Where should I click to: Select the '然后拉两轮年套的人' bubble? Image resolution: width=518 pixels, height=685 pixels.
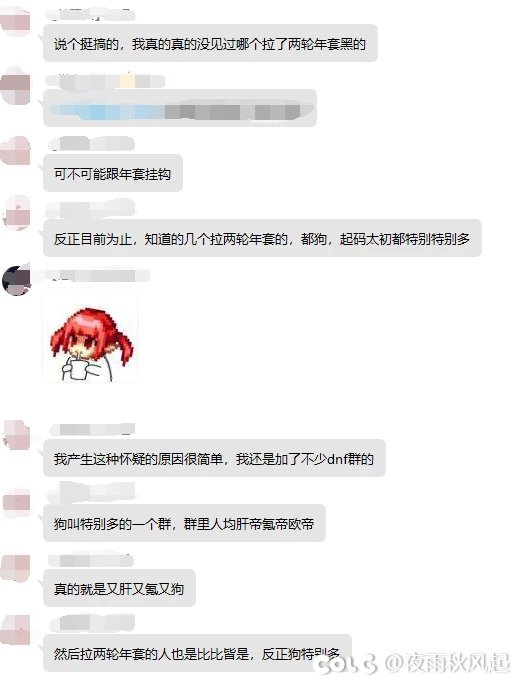pos(197,653)
